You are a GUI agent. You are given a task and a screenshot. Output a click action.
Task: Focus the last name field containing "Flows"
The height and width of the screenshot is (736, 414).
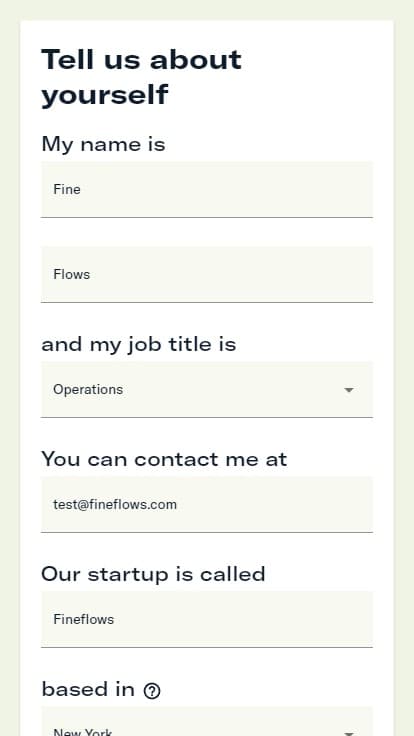[207, 275]
